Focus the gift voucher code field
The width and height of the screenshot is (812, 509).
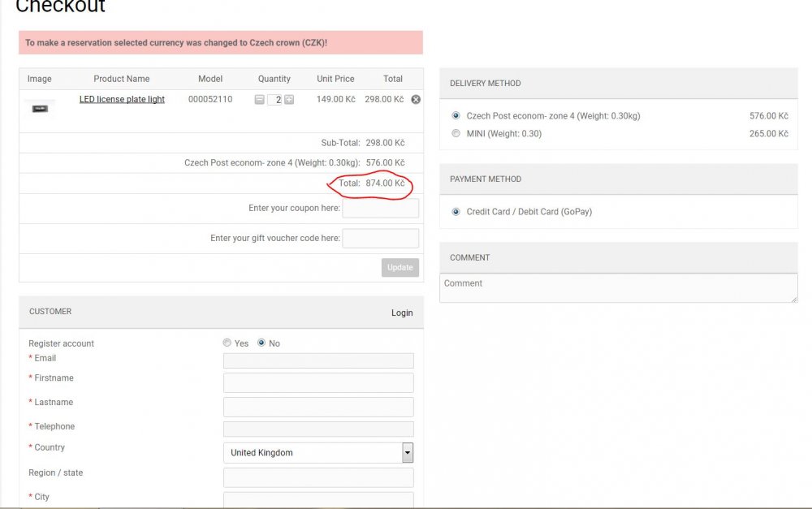(x=381, y=238)
